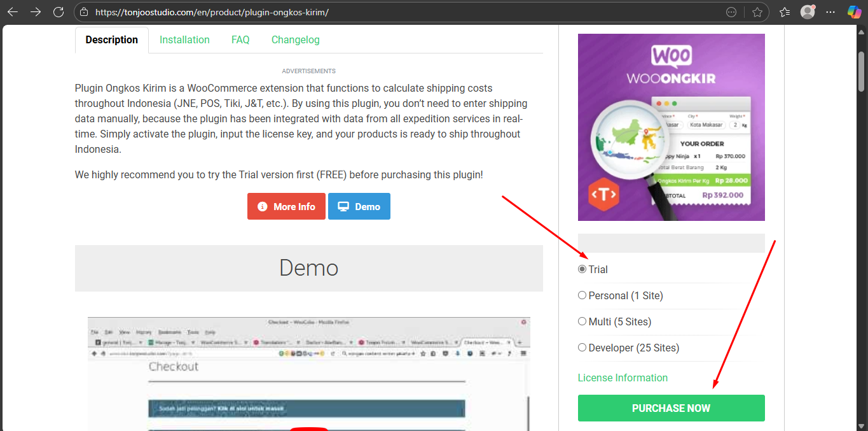Open the License Information link
The width and height of the screenshot is (868, 431).
623,378
